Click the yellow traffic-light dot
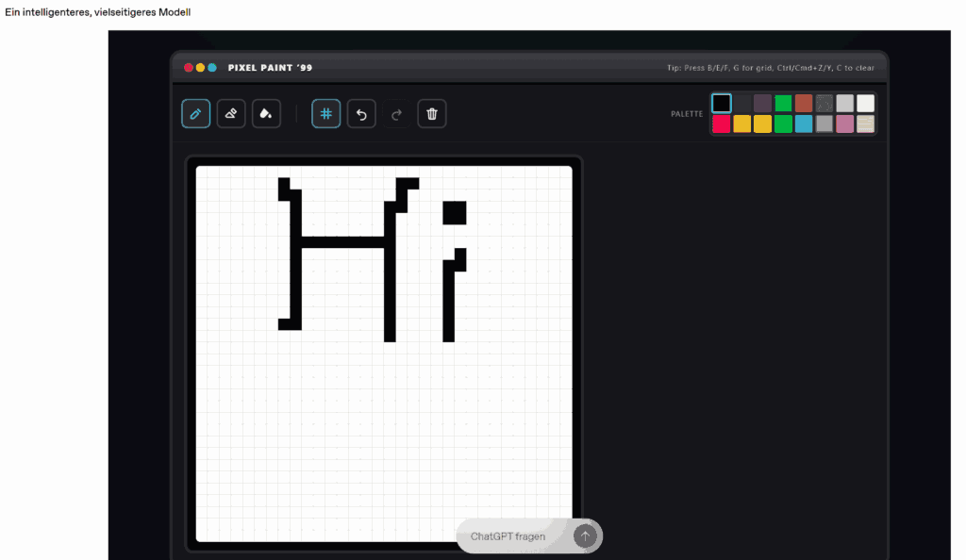The height and width of the screenshot is (560, 966). tap(199, 67)
